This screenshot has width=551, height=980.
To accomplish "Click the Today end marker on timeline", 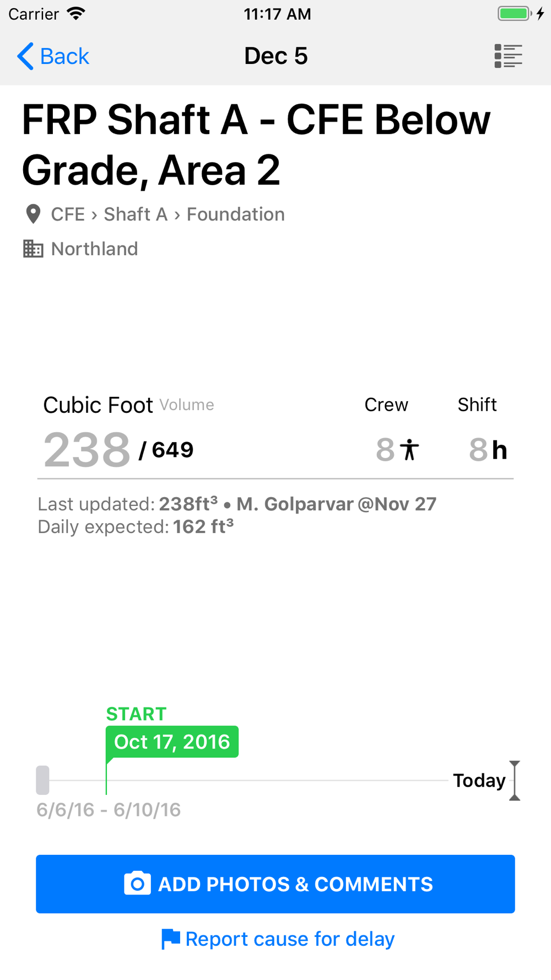I will point(514,780).
